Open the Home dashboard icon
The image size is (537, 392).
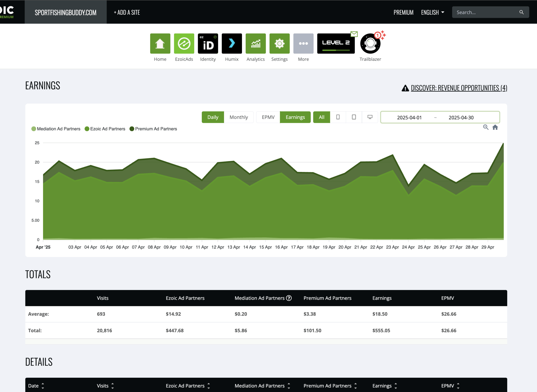(x=160, y=43)
